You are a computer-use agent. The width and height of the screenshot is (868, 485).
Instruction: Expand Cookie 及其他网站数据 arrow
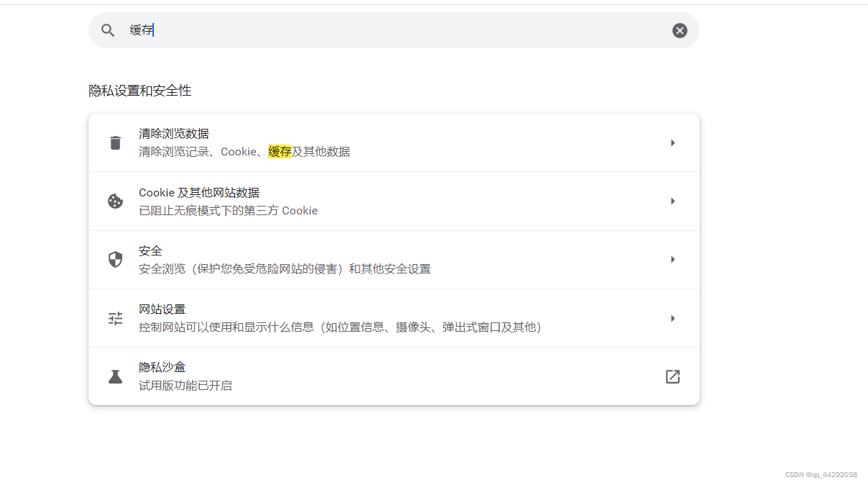(x=672, y=201)
